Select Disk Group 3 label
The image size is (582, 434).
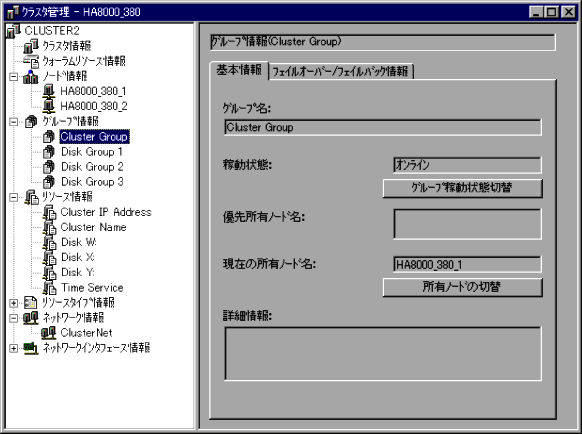click(x=92, y=182)
